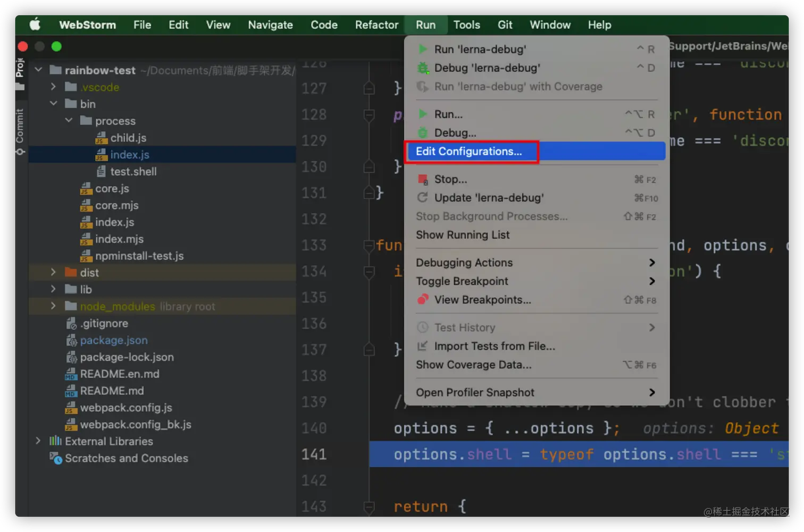Expand the node_modules library root folder
The image size is (804, 532).
(53, 306)
